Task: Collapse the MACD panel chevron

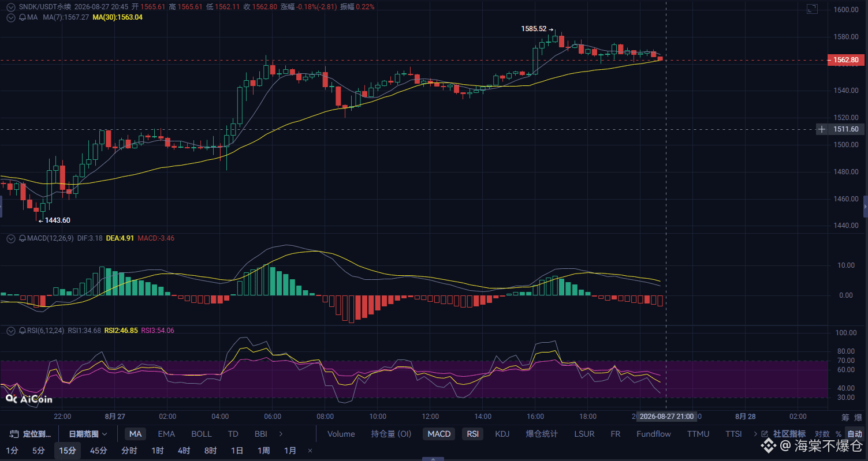Action: [x=10, y=238]
